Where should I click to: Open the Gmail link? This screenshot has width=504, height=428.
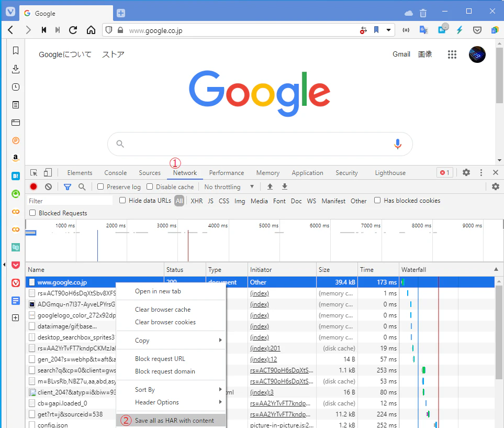tap(401, 54)
